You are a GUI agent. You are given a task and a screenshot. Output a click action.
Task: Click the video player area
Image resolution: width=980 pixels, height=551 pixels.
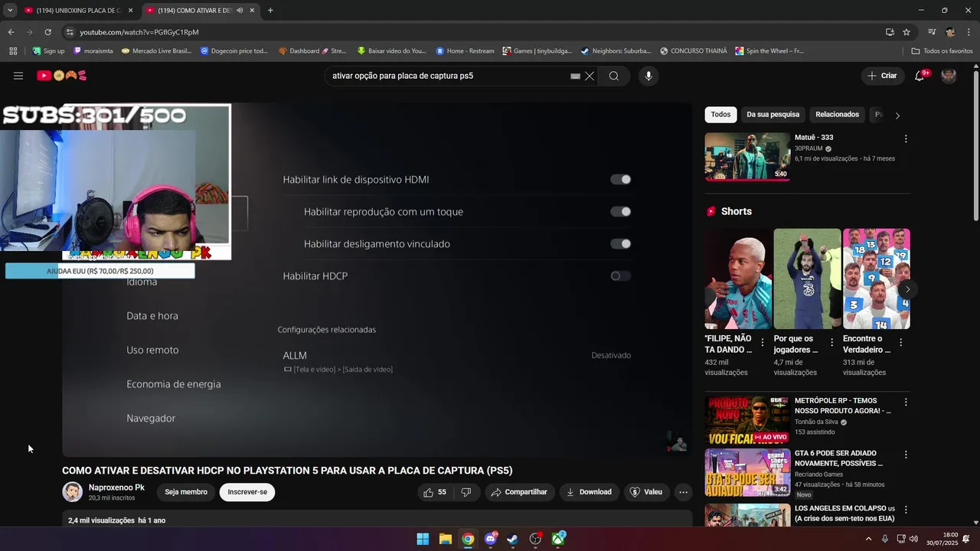pos(377,280)
